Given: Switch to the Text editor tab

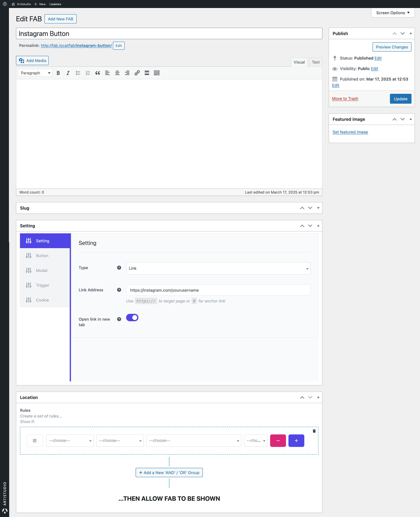Looking at the screenshot, I should tap(316, 62).
